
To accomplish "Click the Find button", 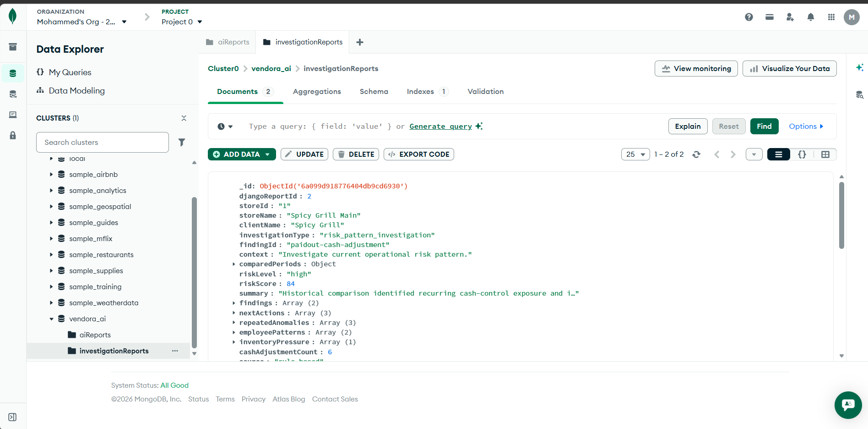I will (764, 126).
